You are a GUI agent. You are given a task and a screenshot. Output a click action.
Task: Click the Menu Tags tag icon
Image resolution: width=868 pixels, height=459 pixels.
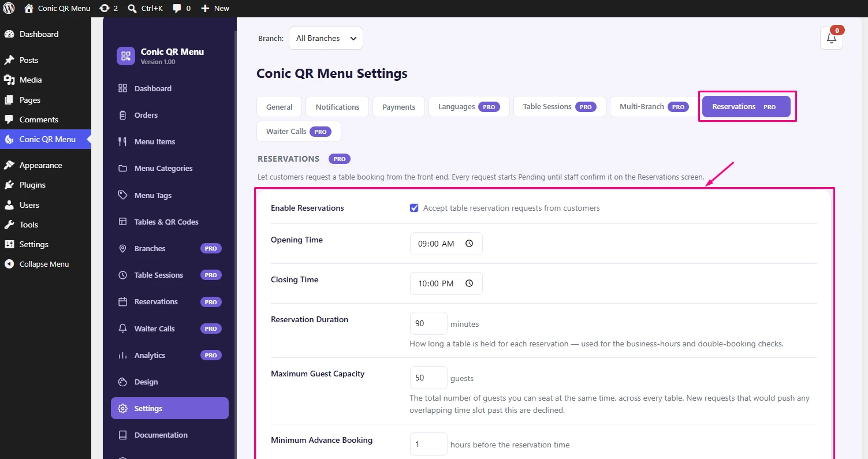tap(122, 195)
